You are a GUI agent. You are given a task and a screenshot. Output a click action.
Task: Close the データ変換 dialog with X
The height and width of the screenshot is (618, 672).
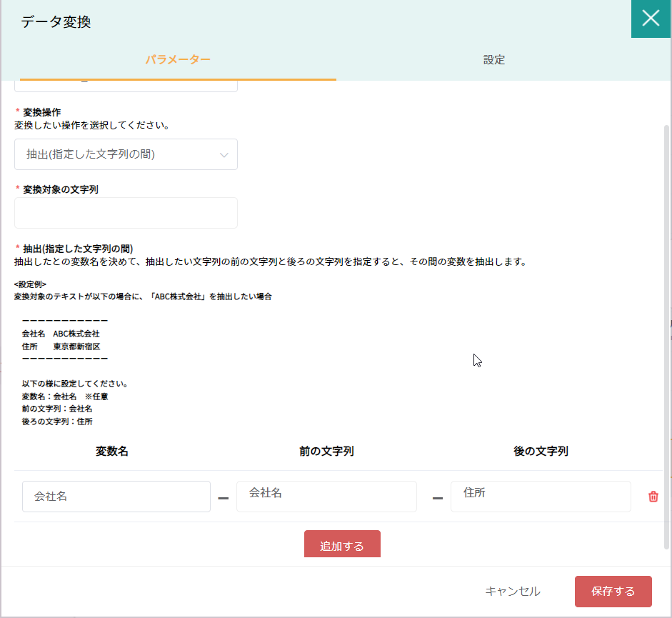651,19
